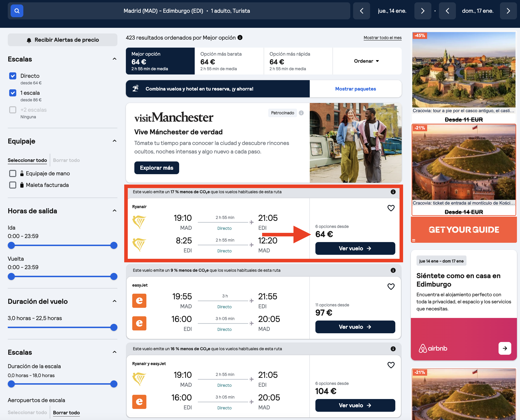The height and width of the screenshot is (420, 520).
Task: Click Mostrar paquetes link
Action: [x=355, y=89]
